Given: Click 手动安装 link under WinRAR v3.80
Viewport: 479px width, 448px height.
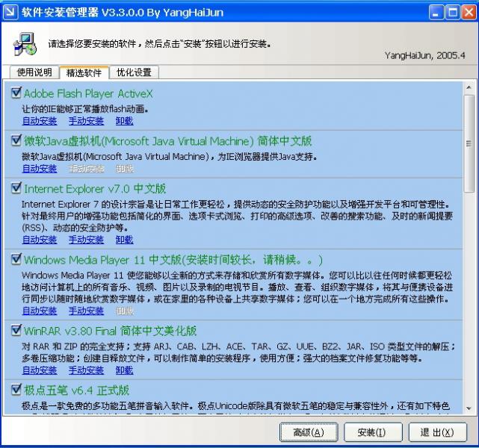Looking at the screenshot, I should 86,370.
